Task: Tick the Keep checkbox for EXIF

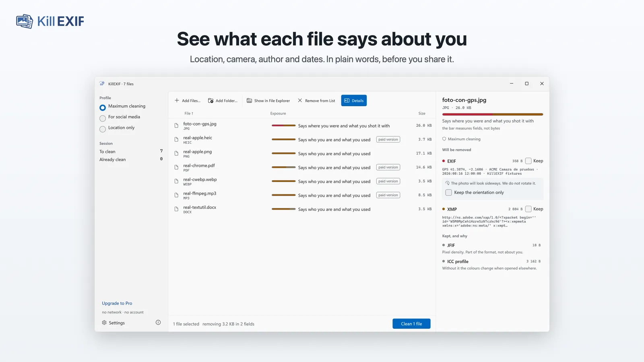Action: tap(528, 161)
